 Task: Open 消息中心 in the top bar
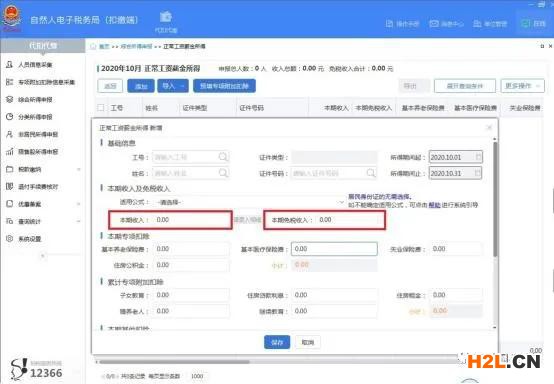click(x=447, y=24)
